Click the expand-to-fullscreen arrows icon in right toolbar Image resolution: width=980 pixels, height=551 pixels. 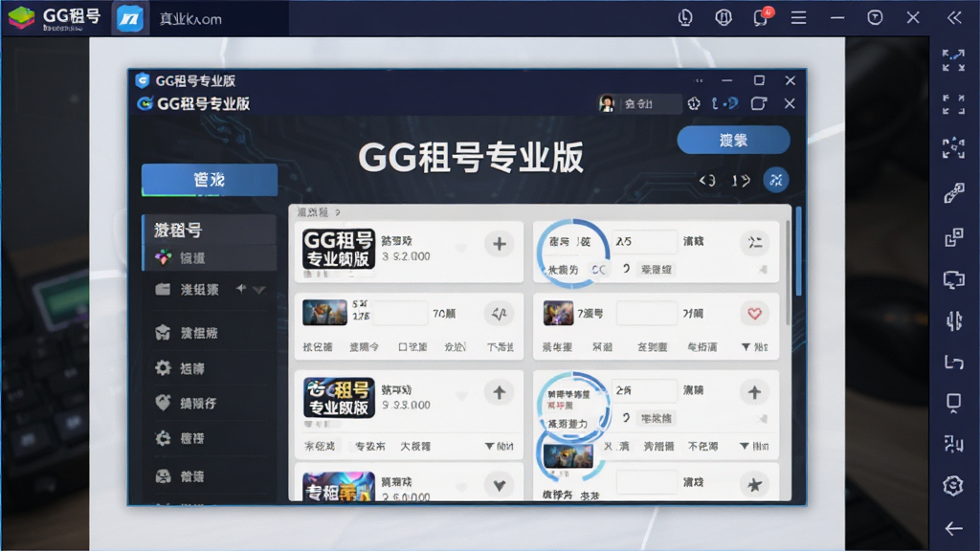[953, 60]
